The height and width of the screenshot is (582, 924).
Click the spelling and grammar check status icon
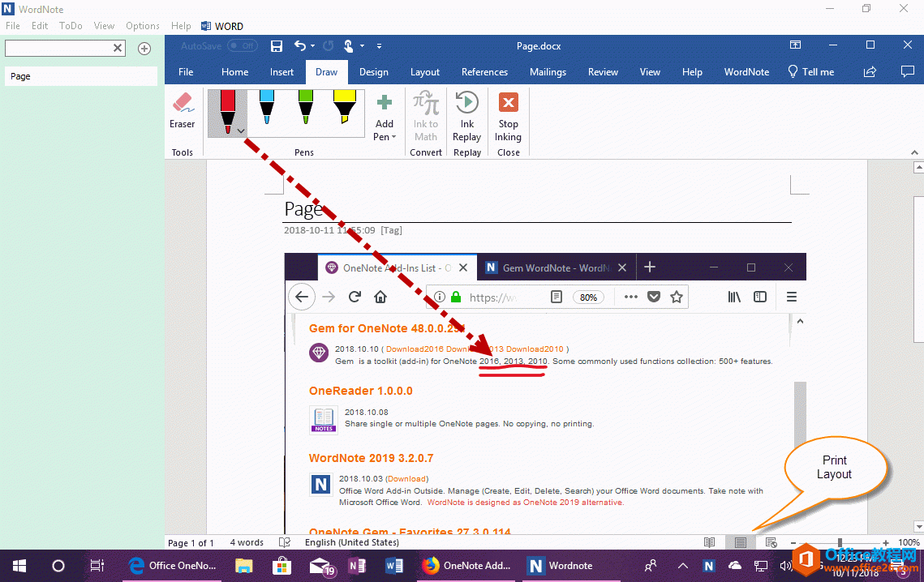pos(284,541)
